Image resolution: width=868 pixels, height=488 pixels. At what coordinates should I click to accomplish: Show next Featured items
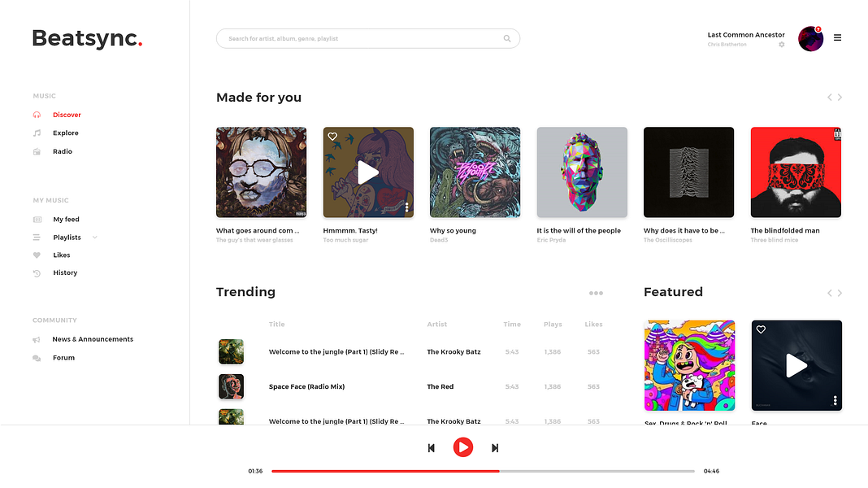coord(840,293)
